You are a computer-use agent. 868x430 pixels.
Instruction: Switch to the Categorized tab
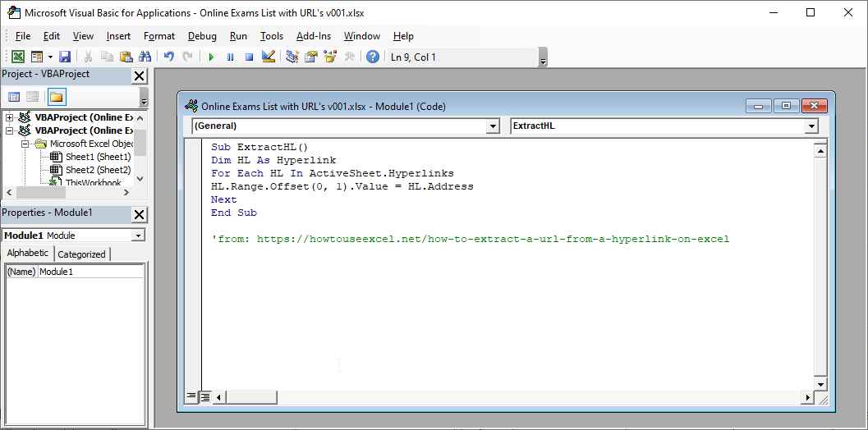coord(82,254)
